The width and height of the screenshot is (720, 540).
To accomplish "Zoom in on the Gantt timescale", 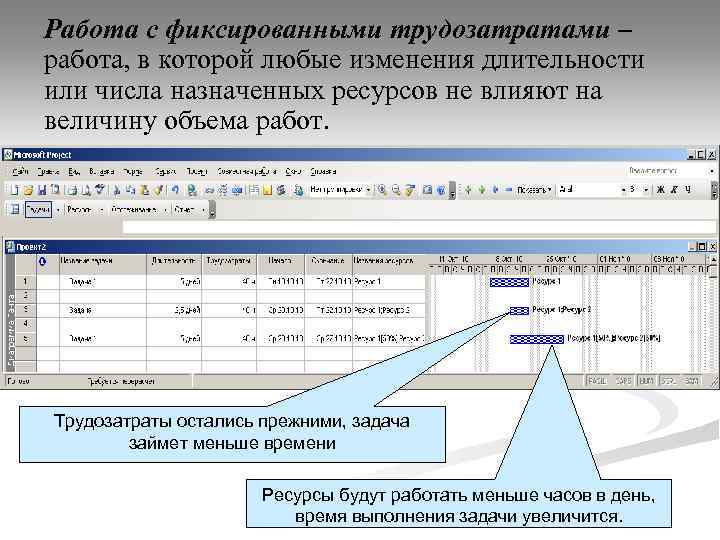I will coord(382,190).
